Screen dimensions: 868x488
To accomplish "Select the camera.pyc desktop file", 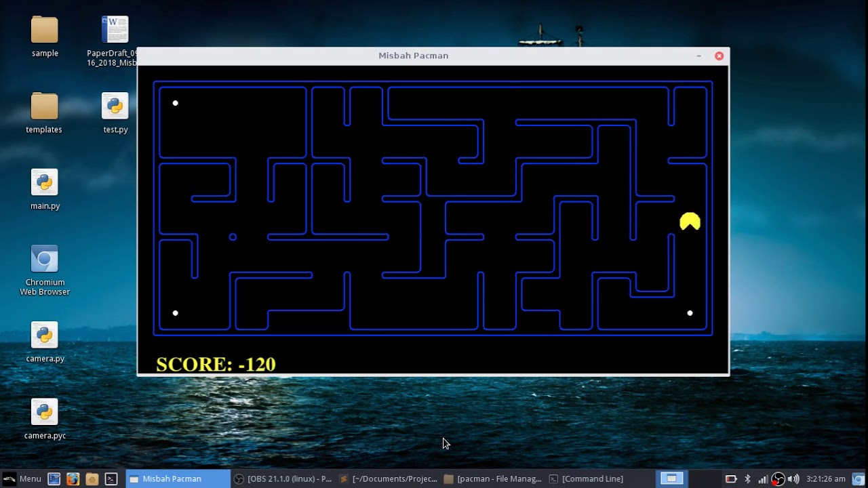I will pyautogui.click(x=45, y=420).
